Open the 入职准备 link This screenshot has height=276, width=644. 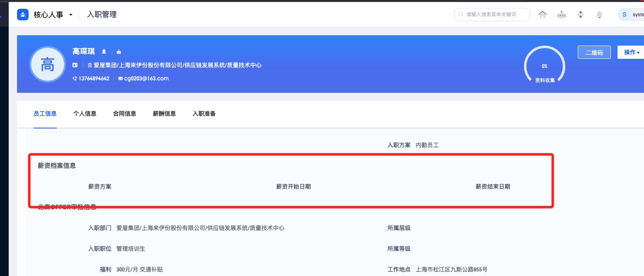pos(204,114)
